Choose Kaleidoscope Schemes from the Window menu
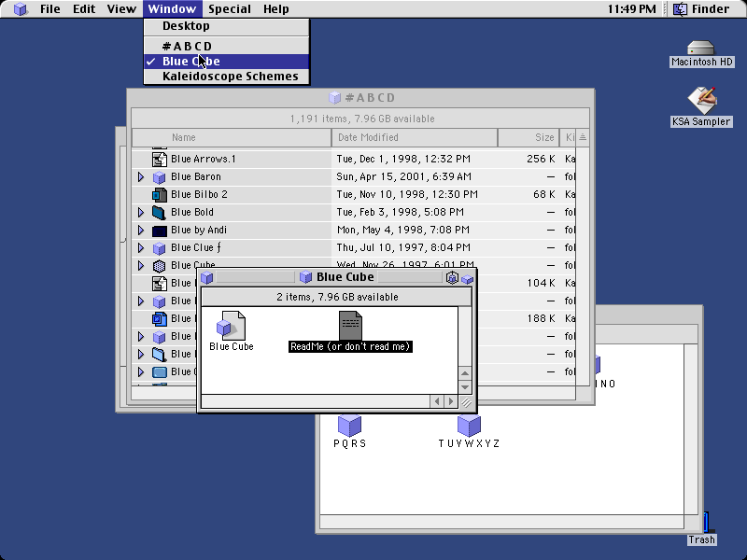 pyautogui.click(x=226, y=77)
